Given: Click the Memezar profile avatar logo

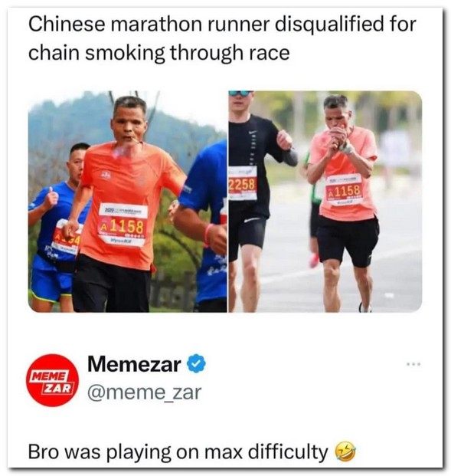Looking at the screenshot, I should [x=53, y=379].
